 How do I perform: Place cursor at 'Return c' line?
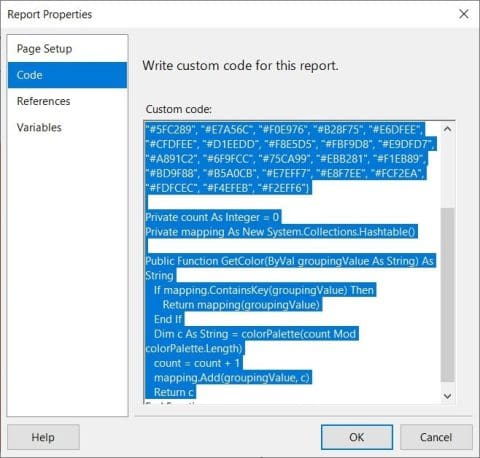point(174,392)
